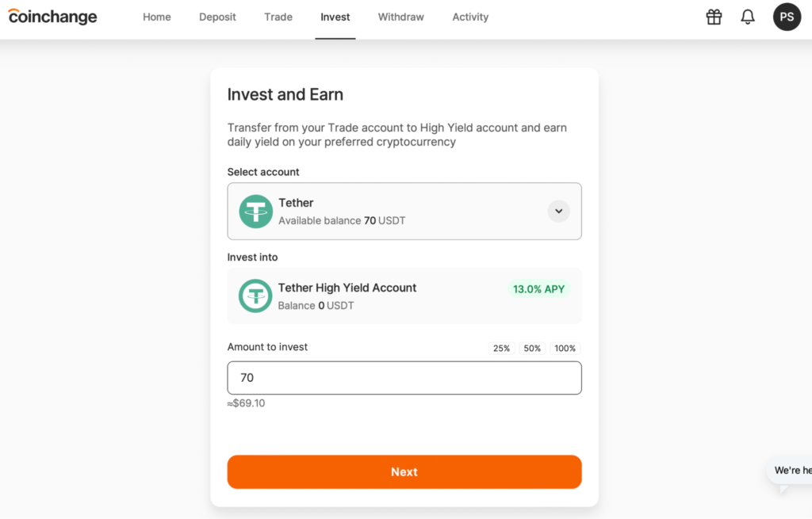Navigate to the Deposit page

point(217,17)
